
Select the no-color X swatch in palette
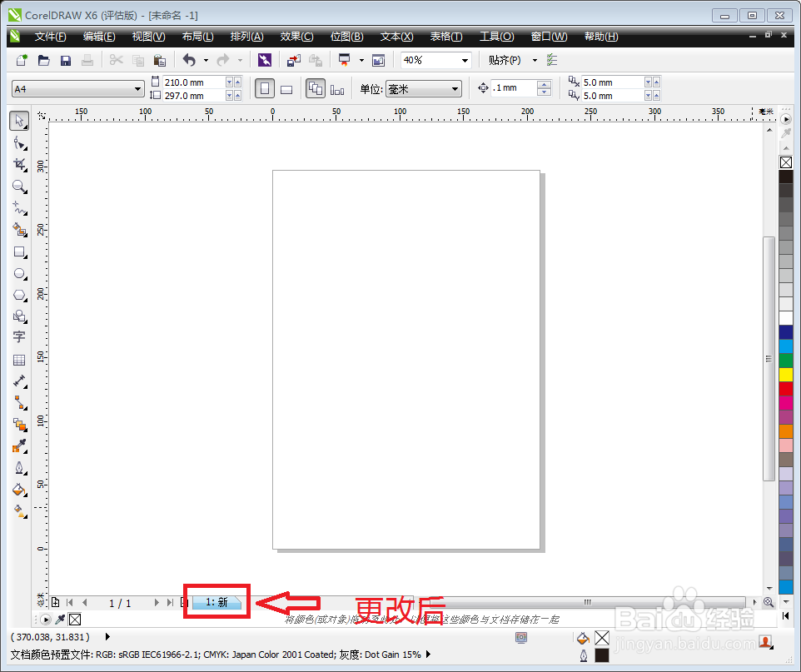pos(786,162)
